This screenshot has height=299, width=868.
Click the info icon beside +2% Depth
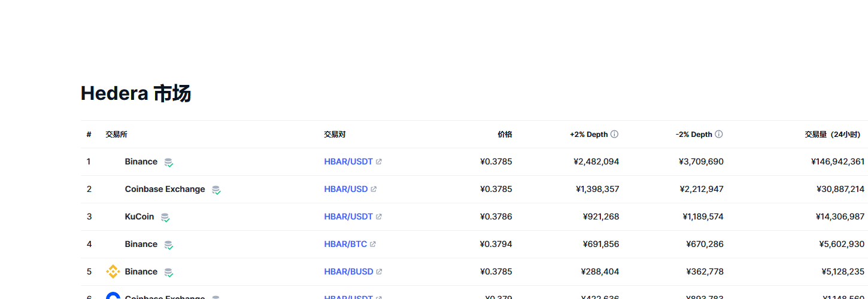point(614,135)
